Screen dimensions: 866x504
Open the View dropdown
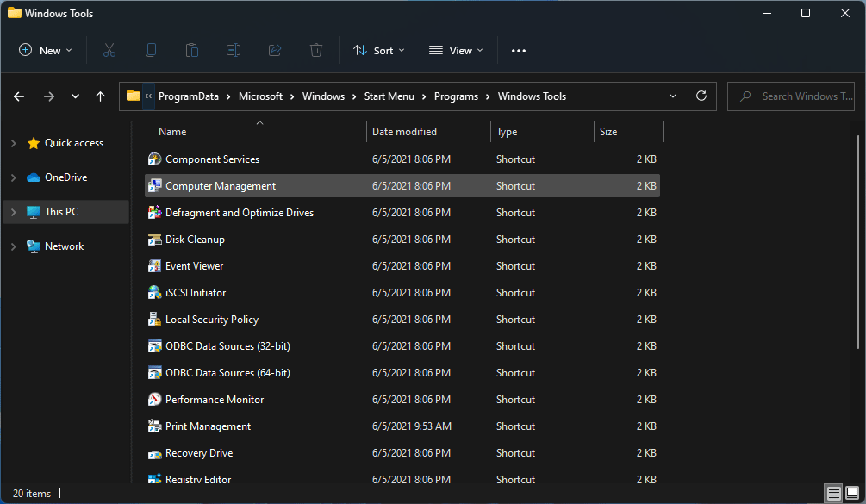[455, 50]
